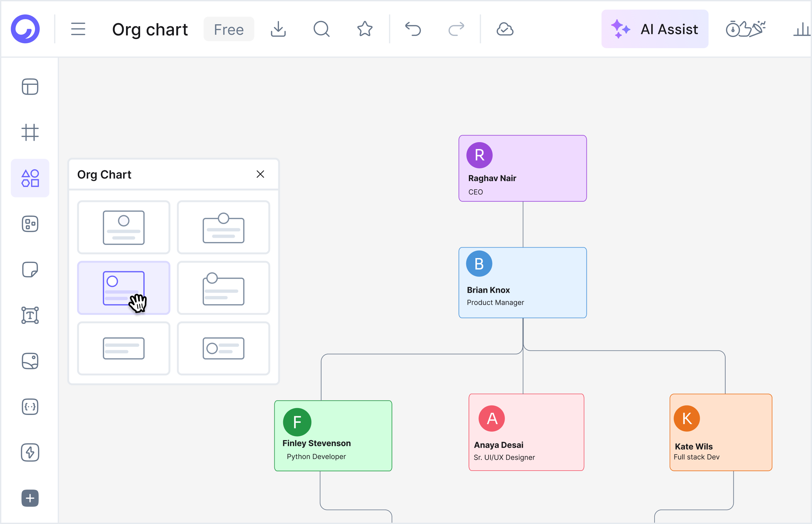The image size is (812, 524).
Task: Choose highlighted card with left avatar inside
Action: click(123, 288)
